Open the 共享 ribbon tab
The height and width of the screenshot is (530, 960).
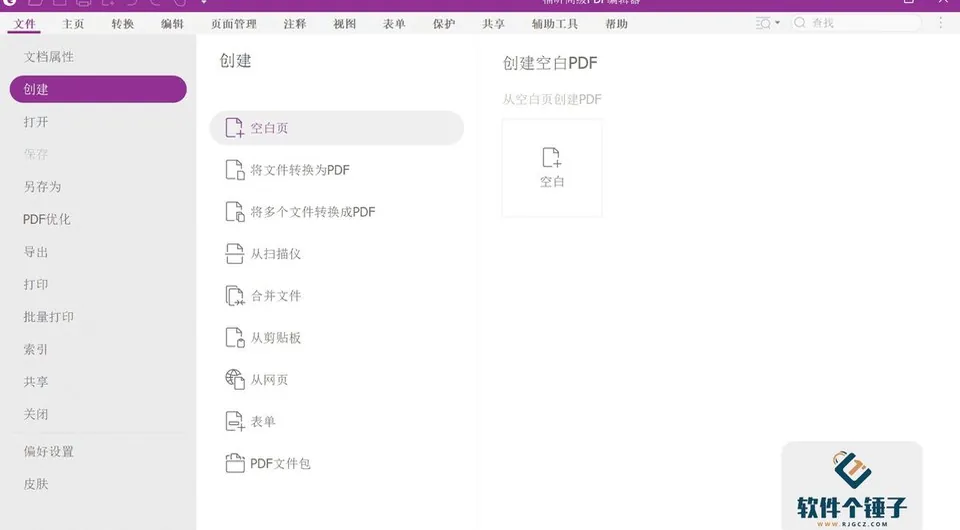coord(493,24)
